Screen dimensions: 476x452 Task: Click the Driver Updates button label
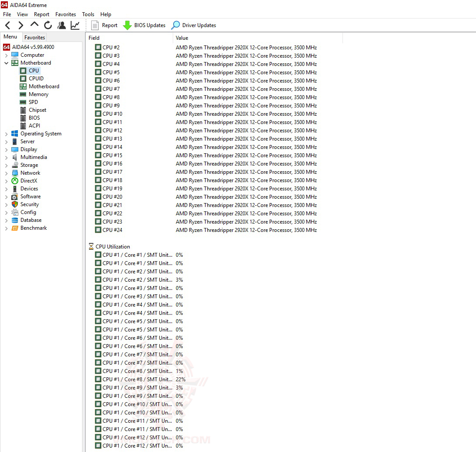(199, 25)
